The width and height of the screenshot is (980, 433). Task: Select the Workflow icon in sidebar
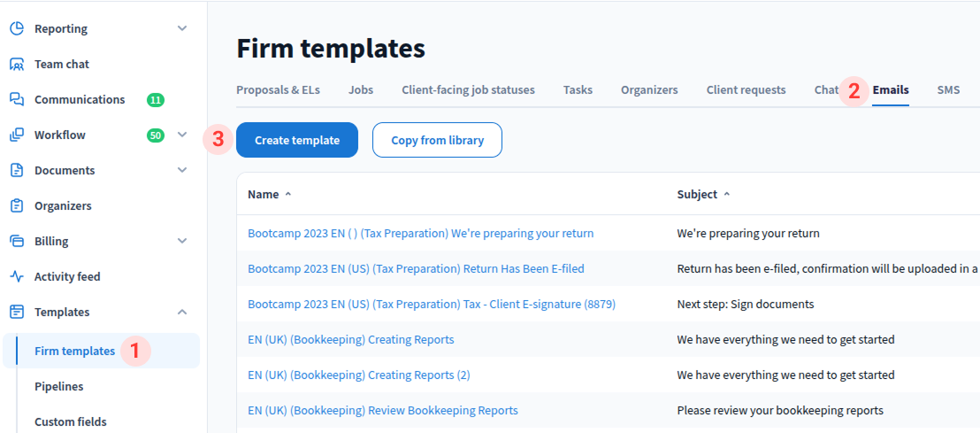tap(17, 135)
